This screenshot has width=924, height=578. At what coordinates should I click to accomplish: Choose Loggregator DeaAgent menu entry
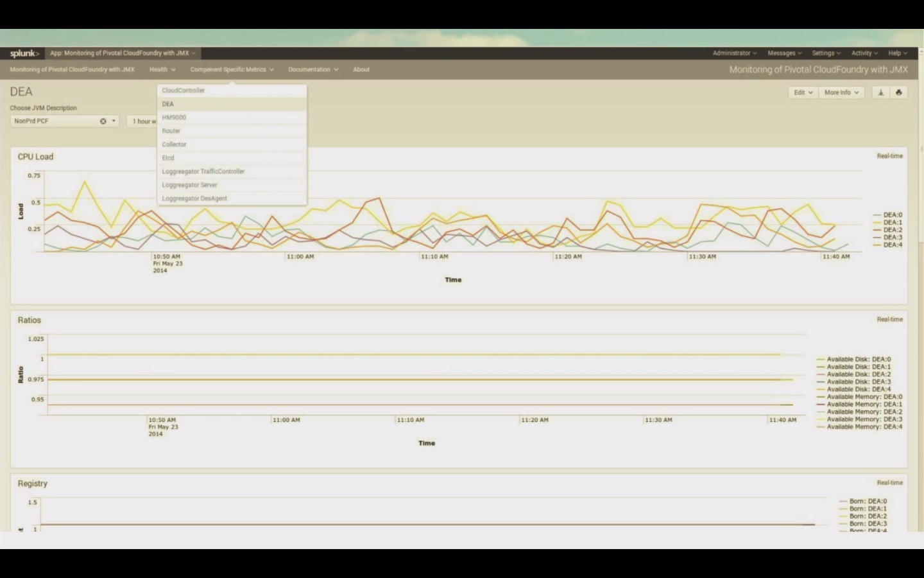[232, 198]
